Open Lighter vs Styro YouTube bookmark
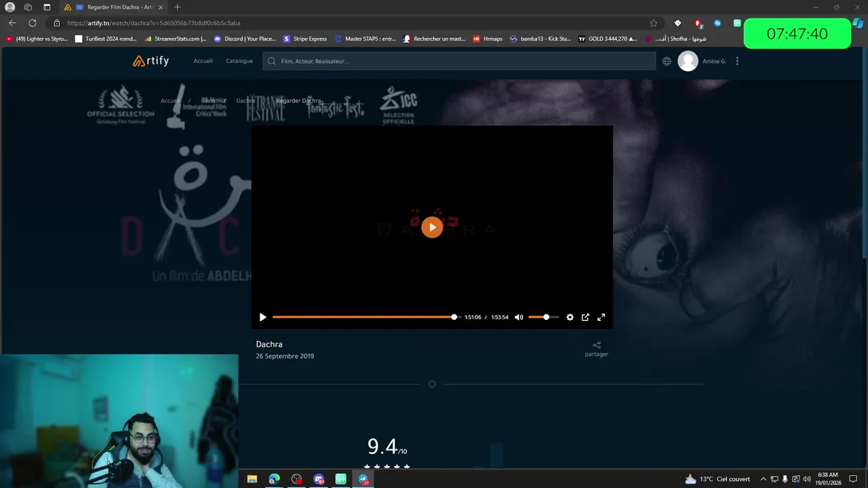Image resolution: width=868 pixels, height=488 pixels. [37, 39]
